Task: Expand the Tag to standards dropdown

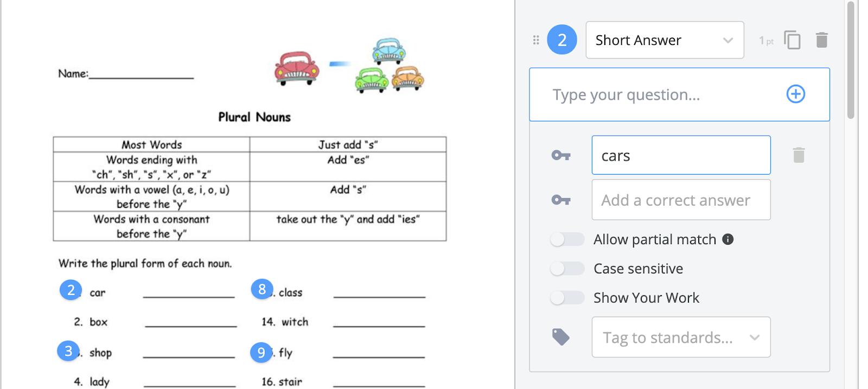Action: 681,337
